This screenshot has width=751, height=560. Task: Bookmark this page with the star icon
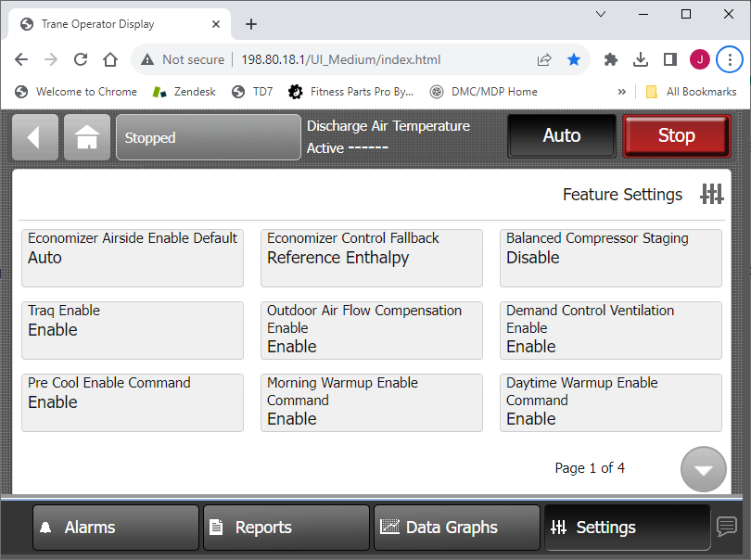pyautogui.click(x=574, y=60)
